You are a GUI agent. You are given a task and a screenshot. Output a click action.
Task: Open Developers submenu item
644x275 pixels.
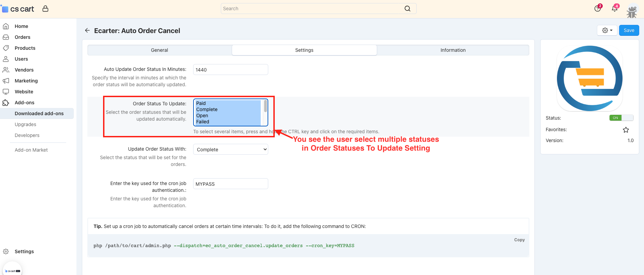[27, 135]
